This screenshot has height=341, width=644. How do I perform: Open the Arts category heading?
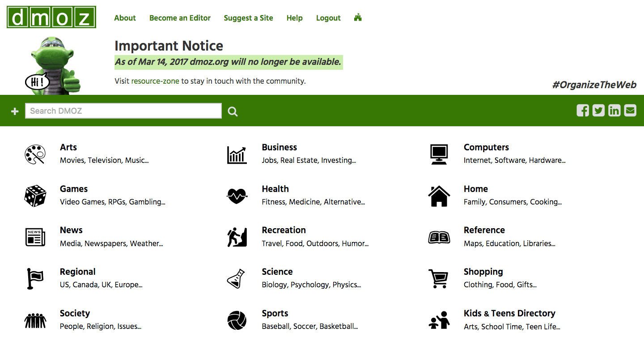pyautogui.click(x=68, y=147)
